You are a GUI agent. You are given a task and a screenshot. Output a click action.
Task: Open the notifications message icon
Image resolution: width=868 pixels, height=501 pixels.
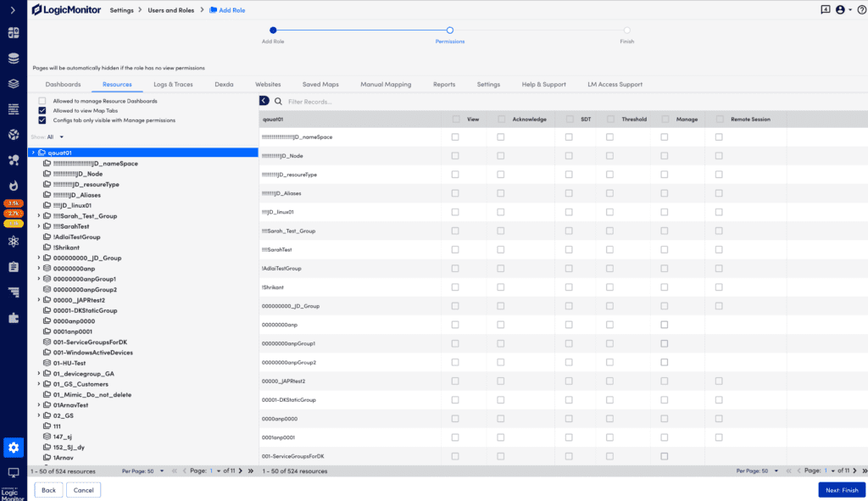(826, 9)
